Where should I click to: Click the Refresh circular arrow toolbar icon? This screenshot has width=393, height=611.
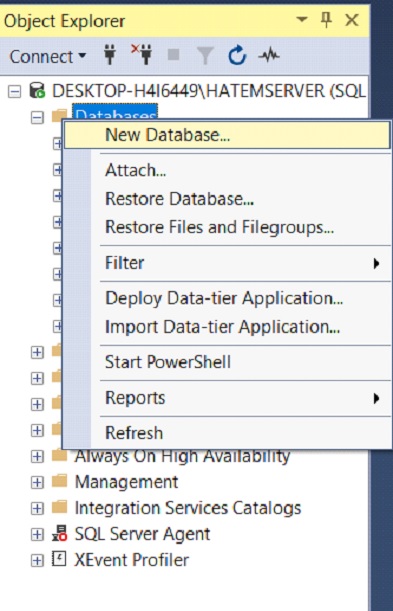tap(237, 55)
